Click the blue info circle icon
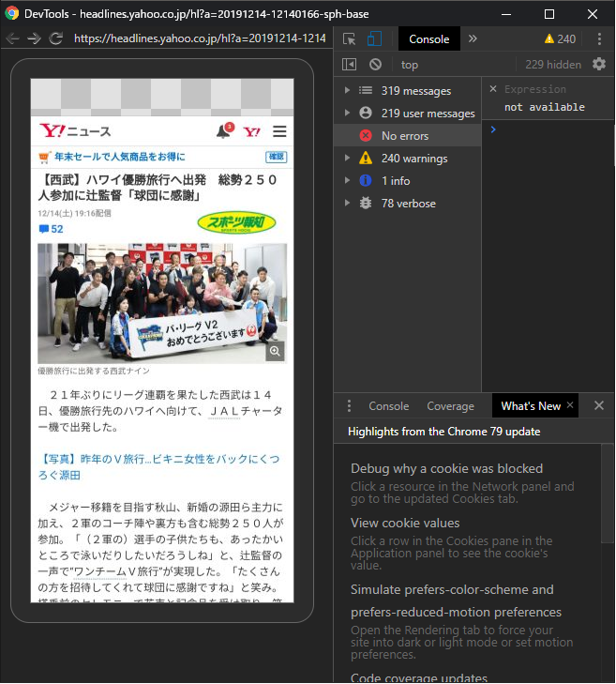 [x=366, y=180]
